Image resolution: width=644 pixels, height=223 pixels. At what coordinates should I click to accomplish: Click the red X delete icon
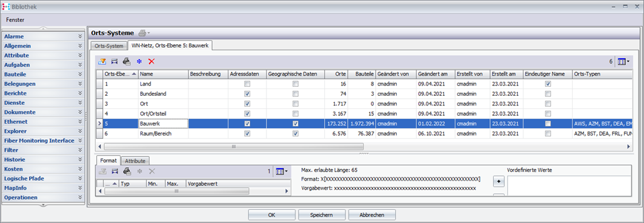pyautogui.click(x=151, y=61)
